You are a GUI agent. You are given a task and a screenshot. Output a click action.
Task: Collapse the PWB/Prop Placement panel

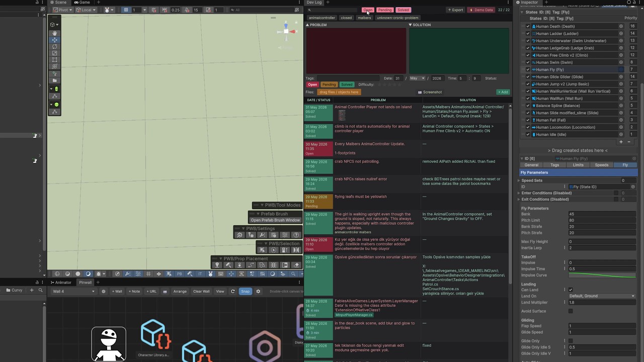point(220,258)
